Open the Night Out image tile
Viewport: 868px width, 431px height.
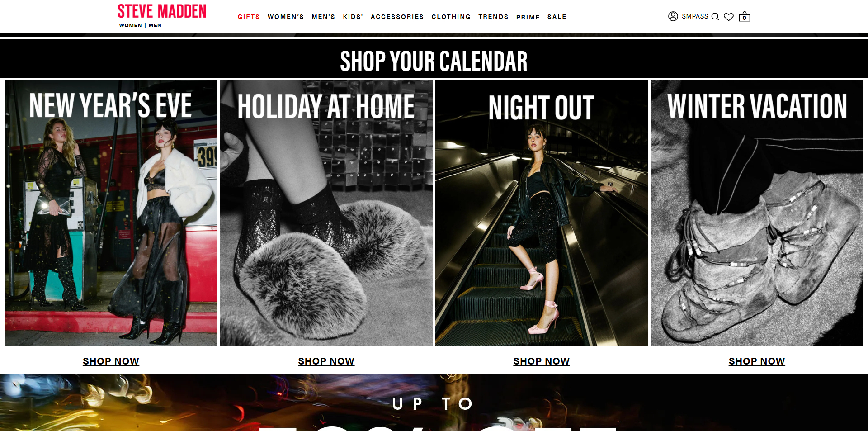(x=542, y=213)
